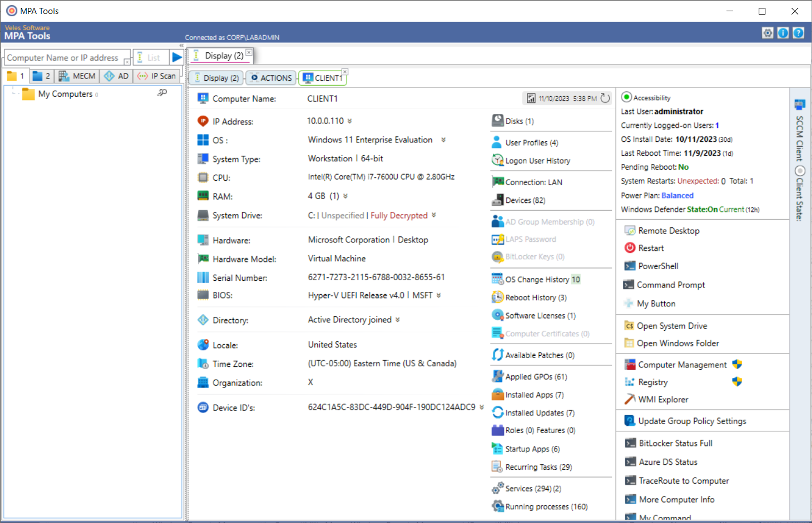Screen dimensions: 812x523
Task: Open Registry tool
Action: (x=646, y=382)
